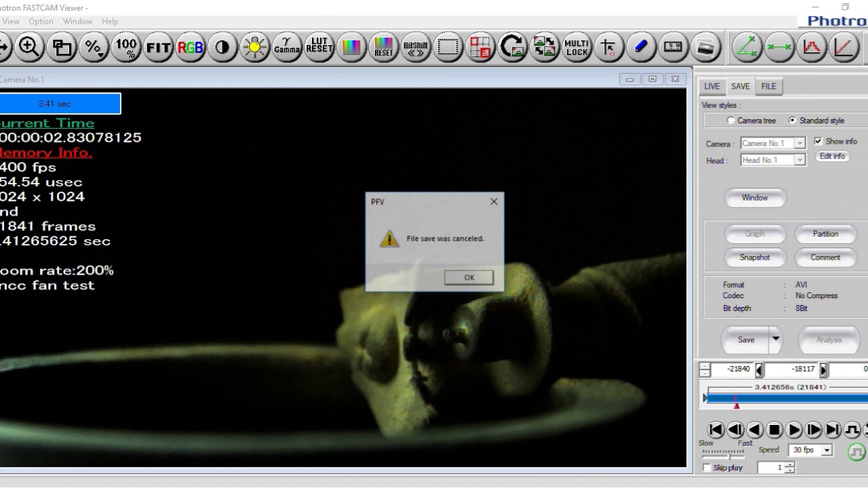This screenshot has width=868, height=488.
Task: Open the Window menu
Action: (77, 21)
